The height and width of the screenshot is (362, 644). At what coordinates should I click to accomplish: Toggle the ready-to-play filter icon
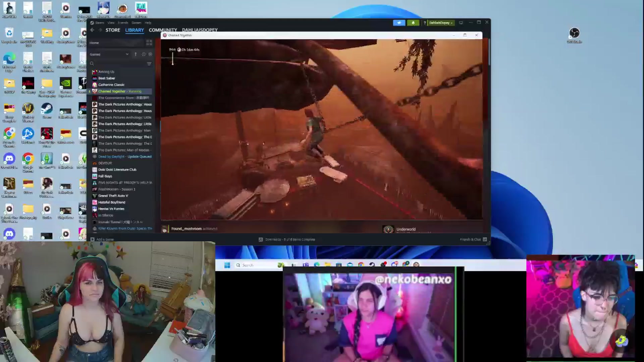(x=150, y=54)
